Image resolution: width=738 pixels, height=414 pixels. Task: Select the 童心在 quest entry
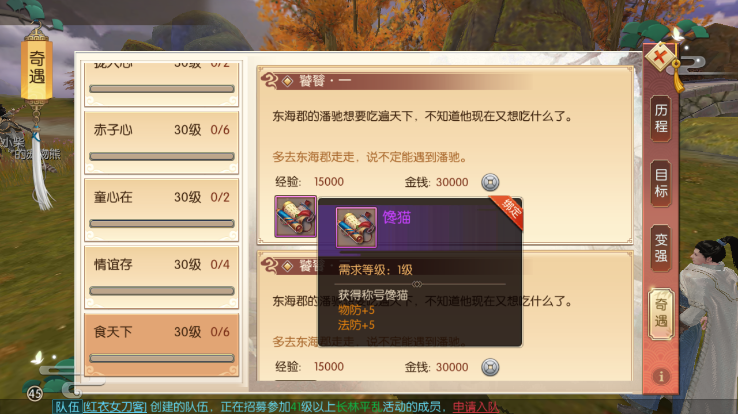pyautogui.click(x=161, y=210)
